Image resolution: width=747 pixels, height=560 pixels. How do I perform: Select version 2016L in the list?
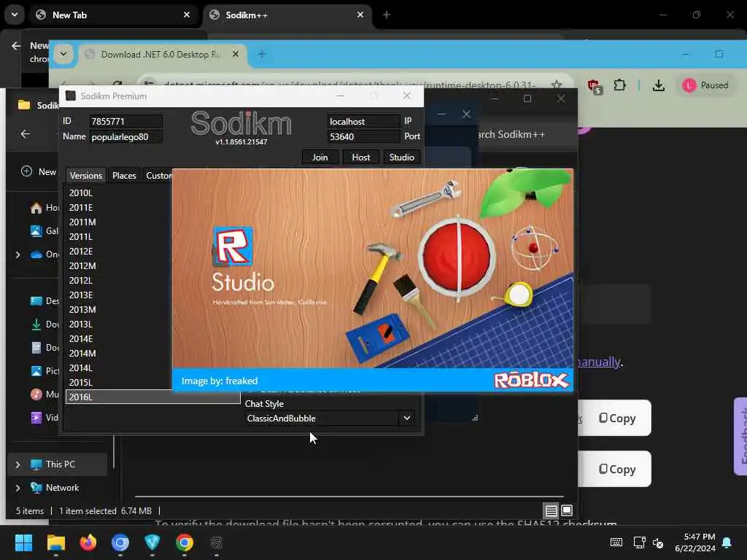tap(152, 397)
